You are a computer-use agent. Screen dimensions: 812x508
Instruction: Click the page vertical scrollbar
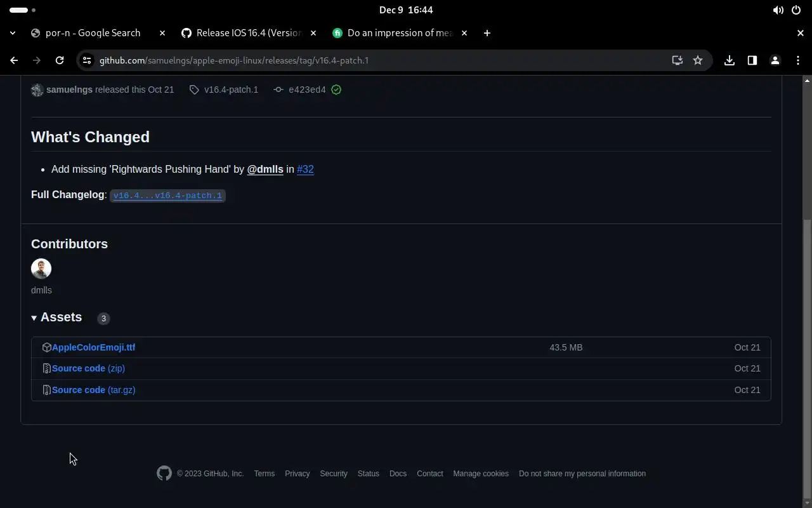(x=807, y=359)
